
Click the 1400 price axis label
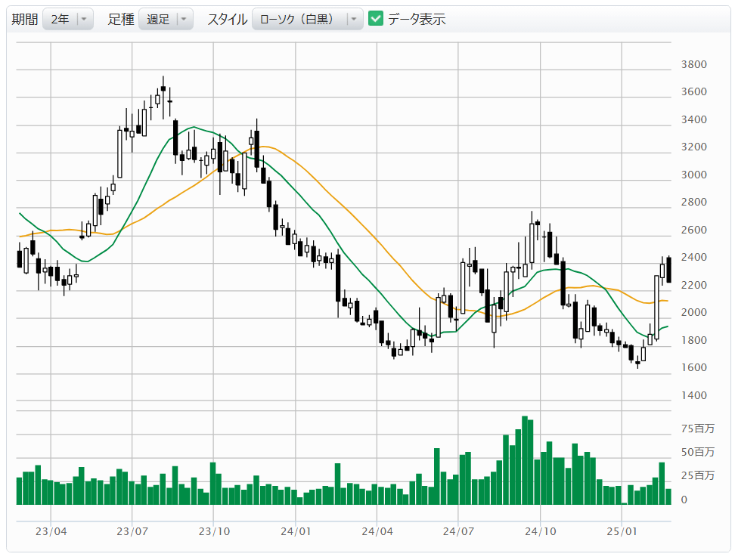pos(693,395)
